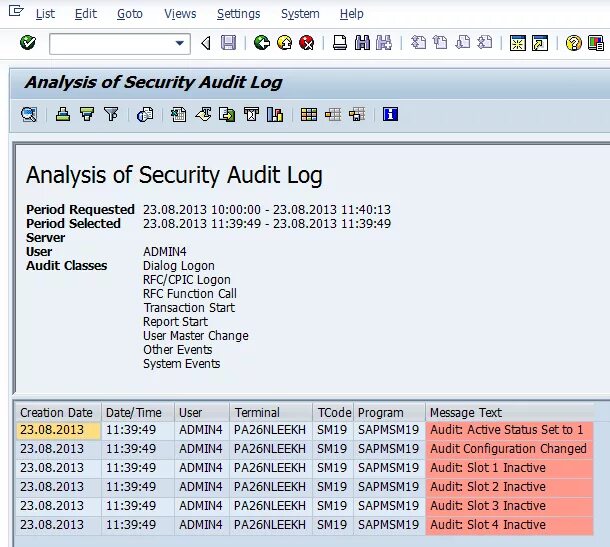
Task: Select 'Audit: Slot 2 Inactive' message cell
Action: [x=509, y=487]
